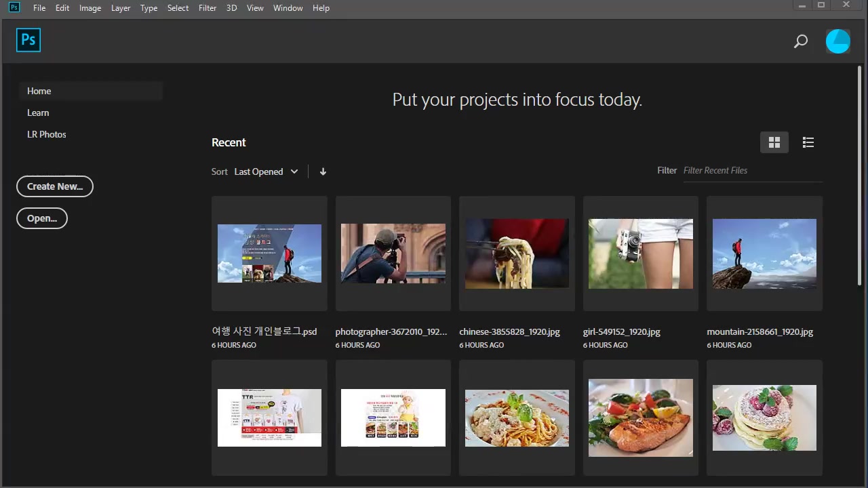Image resolution: width=868 pixels, height=488 pixels.
Task: Open the Layer menu
Action: [121, 8]
